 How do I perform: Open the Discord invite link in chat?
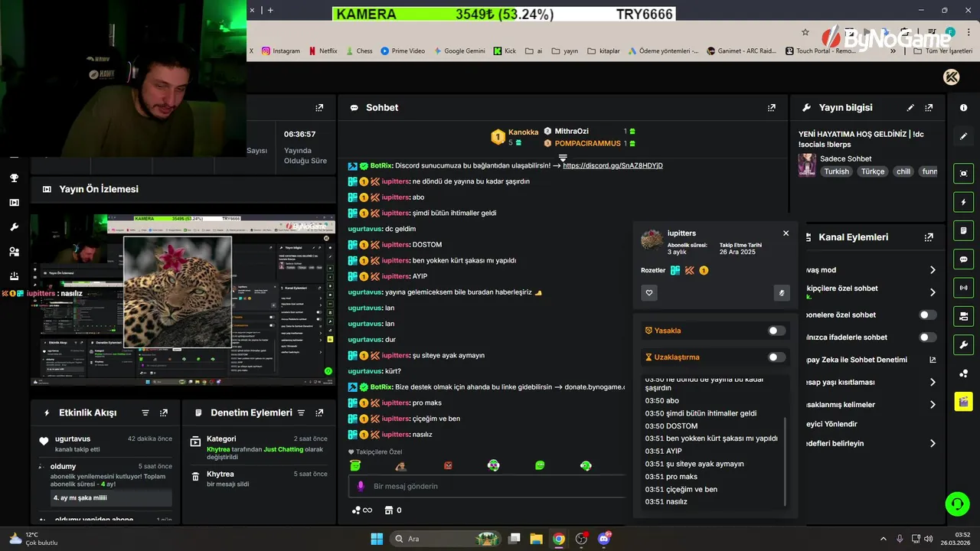[612, 165]
